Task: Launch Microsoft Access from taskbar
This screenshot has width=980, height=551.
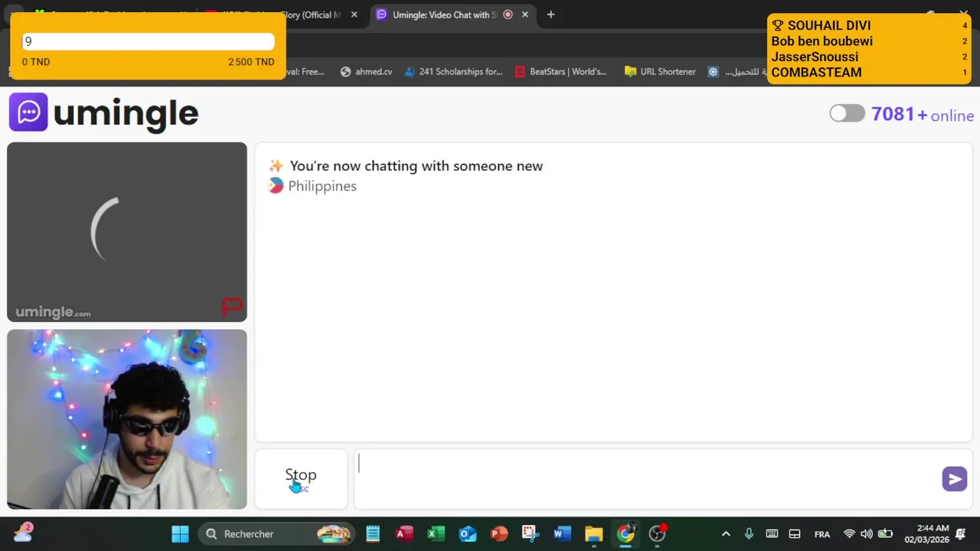Action: [x=404, y=533]
